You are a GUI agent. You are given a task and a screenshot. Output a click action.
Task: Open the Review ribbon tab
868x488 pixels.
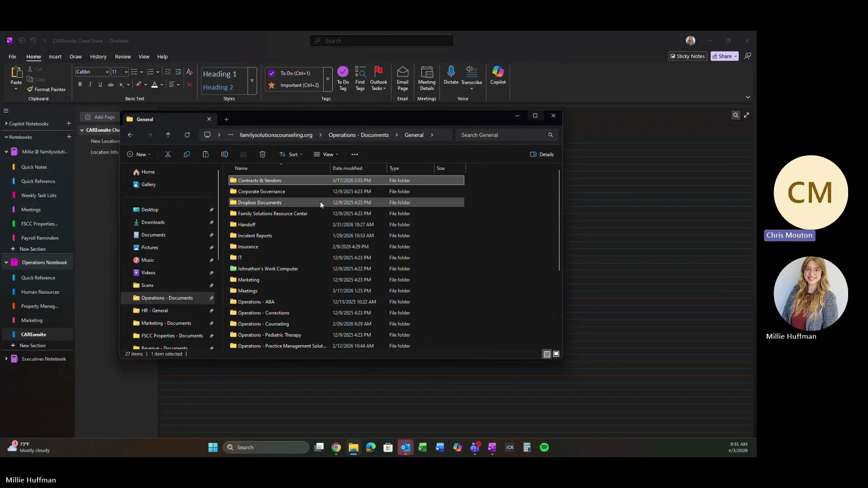(x=123, y=57)
